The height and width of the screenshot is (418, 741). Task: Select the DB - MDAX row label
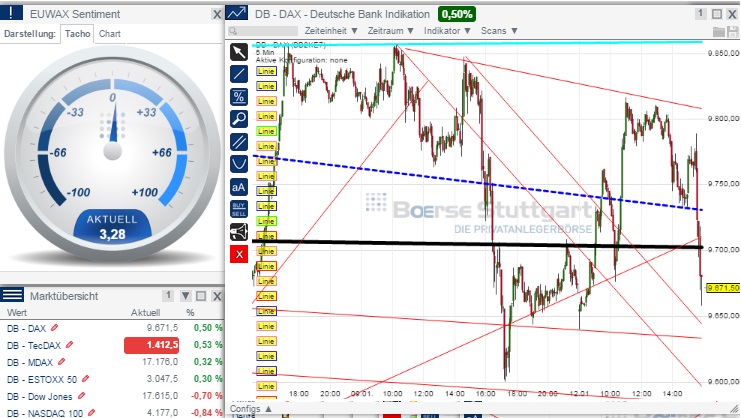tap(30, 362)
